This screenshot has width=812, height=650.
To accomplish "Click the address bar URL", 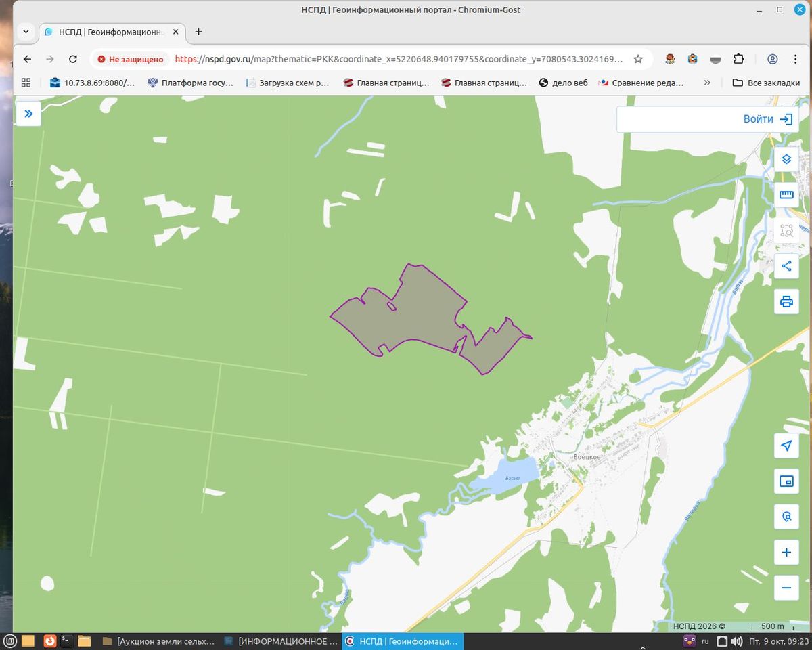I will click(399, 59).
